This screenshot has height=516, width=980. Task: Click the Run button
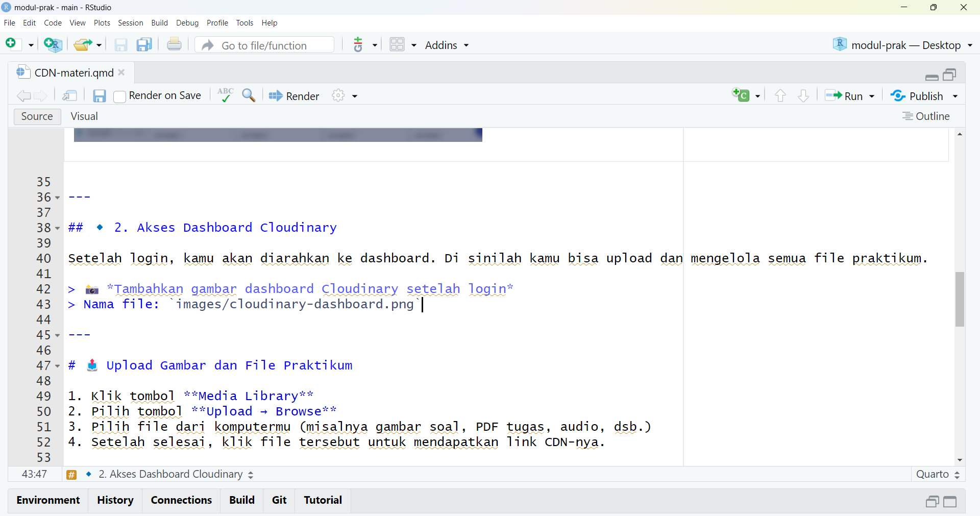tap(844, 96)
